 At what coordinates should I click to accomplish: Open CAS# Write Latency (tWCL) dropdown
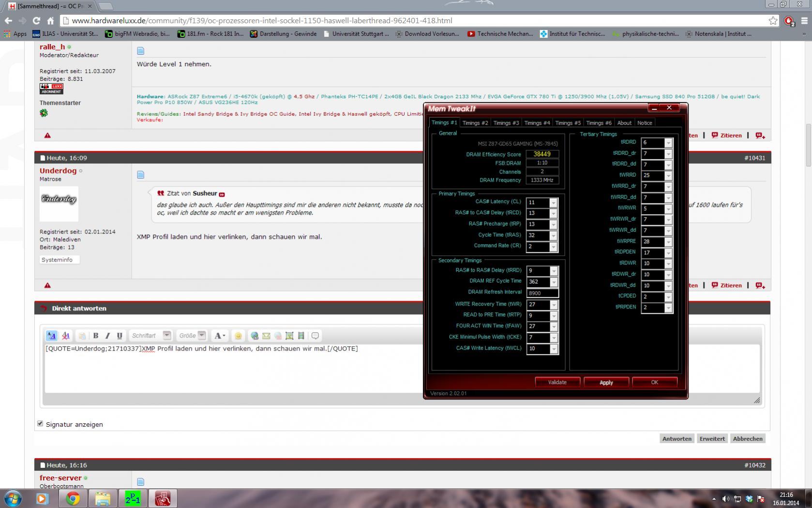tap(553, 349)
